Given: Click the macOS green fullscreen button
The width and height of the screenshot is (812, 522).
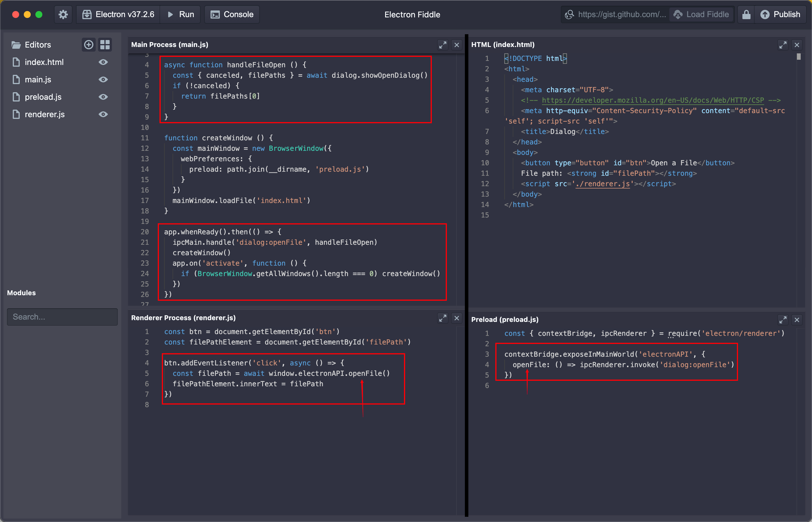Looking at the screenshot, I should 39,14.
